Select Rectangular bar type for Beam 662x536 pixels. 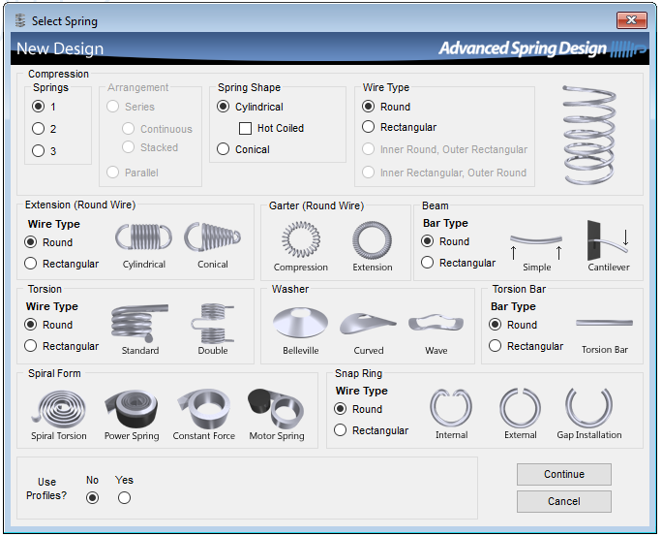coord(427,263)
